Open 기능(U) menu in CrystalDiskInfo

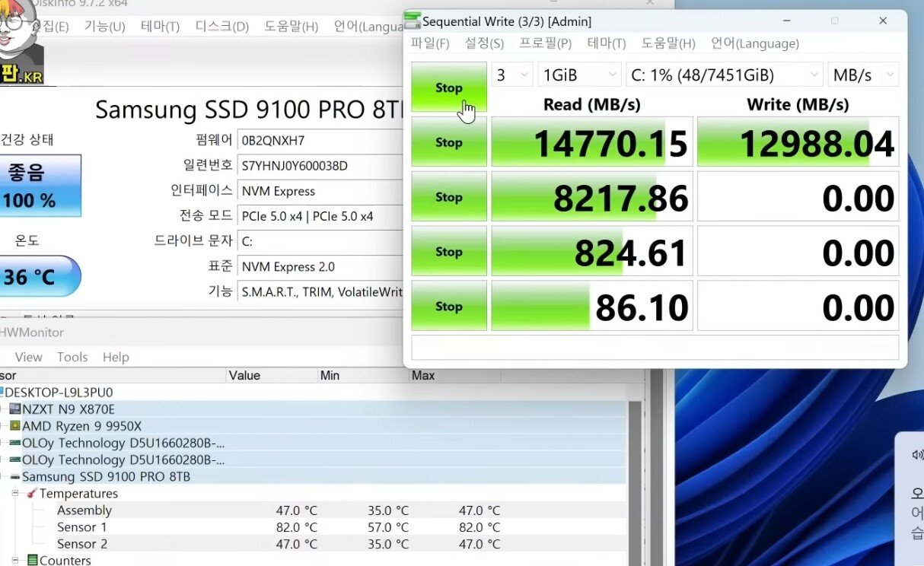click(x=104, y=27)
